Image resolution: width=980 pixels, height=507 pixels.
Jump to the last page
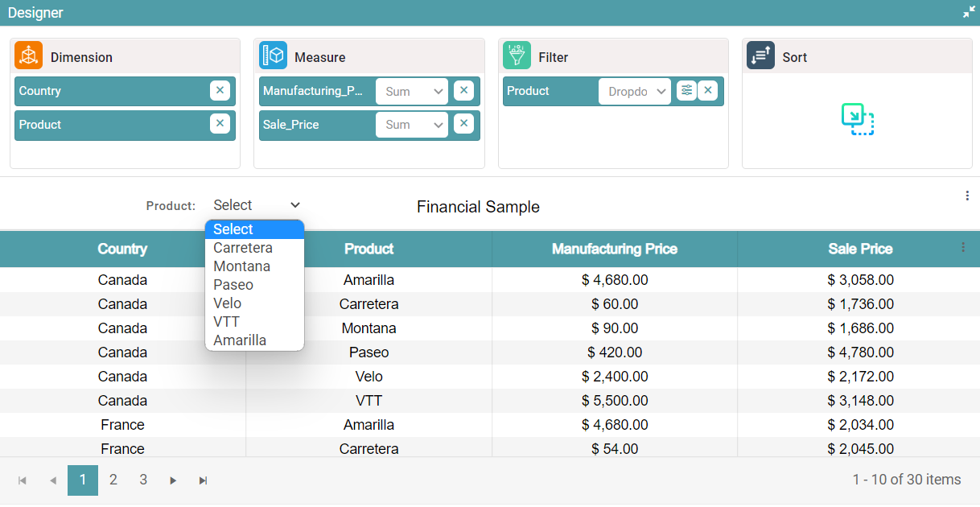(204, 480)
